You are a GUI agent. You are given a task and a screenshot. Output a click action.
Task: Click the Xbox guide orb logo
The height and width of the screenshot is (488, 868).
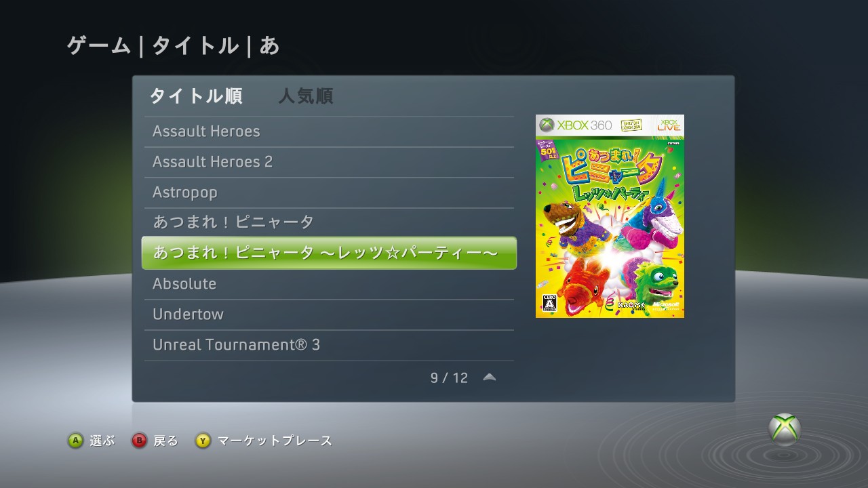(785, 430)
